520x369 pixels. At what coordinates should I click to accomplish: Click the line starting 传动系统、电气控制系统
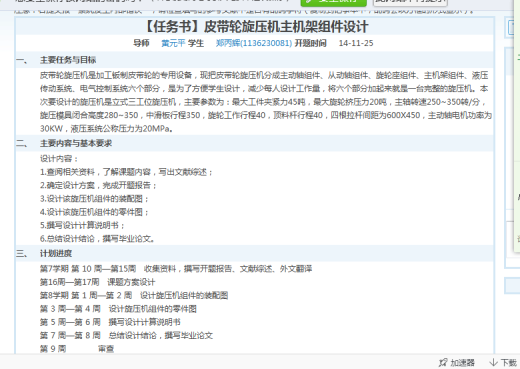(264, 89)
